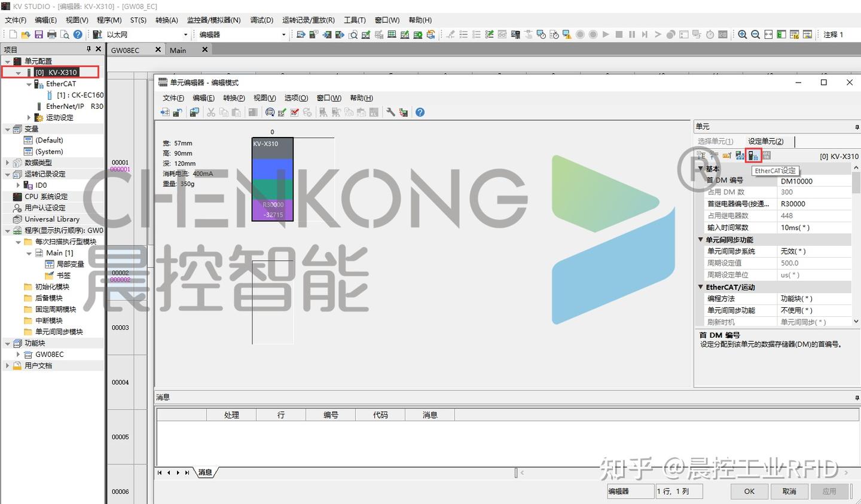Click the Save icon on main toolbar

pos(38,34)
